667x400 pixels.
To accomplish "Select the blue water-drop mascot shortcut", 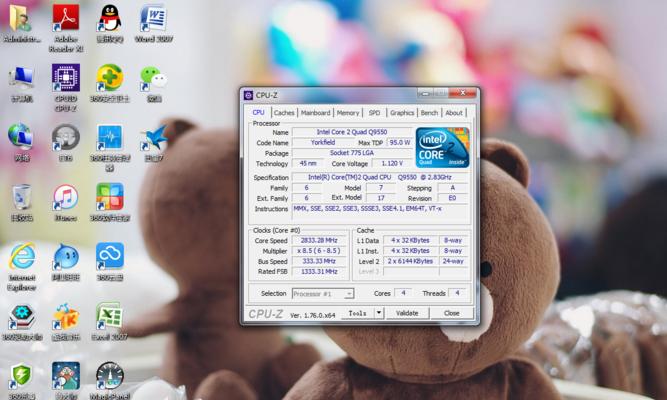I will (66, 257).
